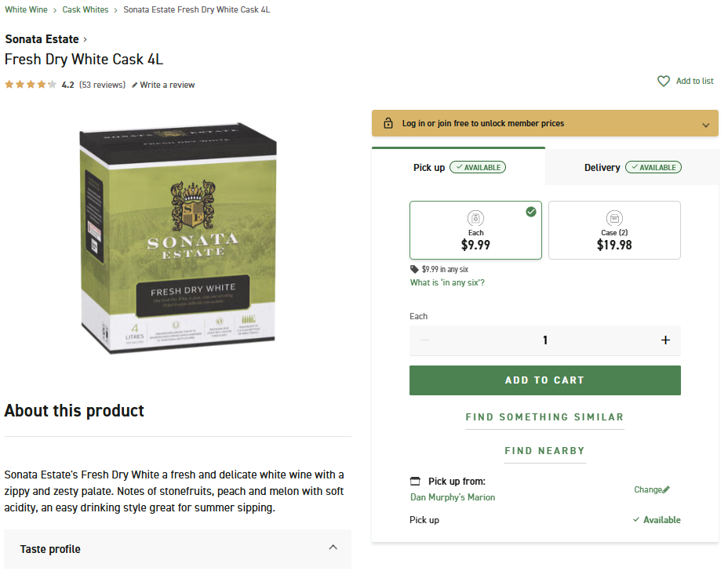Click the price tag icon near in any six
728x571 pixels.
click(x=414, y=269)
